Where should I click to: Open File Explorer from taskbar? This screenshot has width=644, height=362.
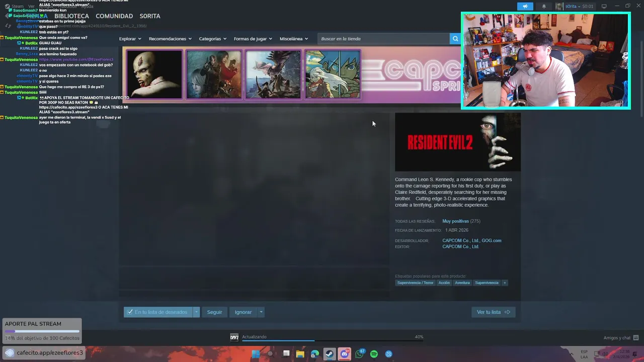[300, 354]
